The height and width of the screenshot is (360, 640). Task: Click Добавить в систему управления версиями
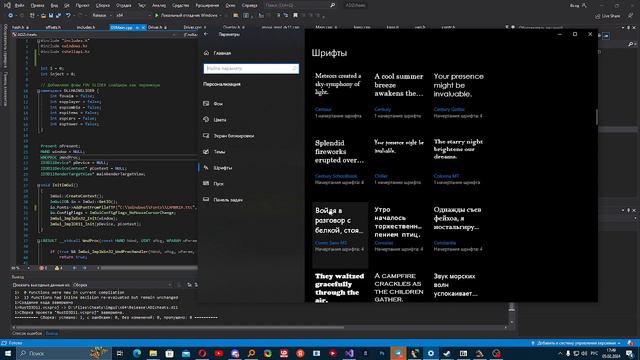(576, 343)
